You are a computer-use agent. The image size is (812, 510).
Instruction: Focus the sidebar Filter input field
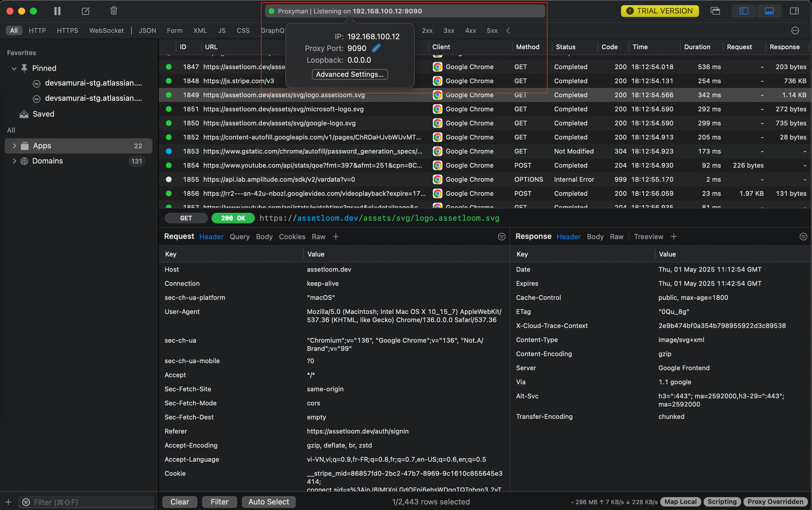(x=86, y=502)
